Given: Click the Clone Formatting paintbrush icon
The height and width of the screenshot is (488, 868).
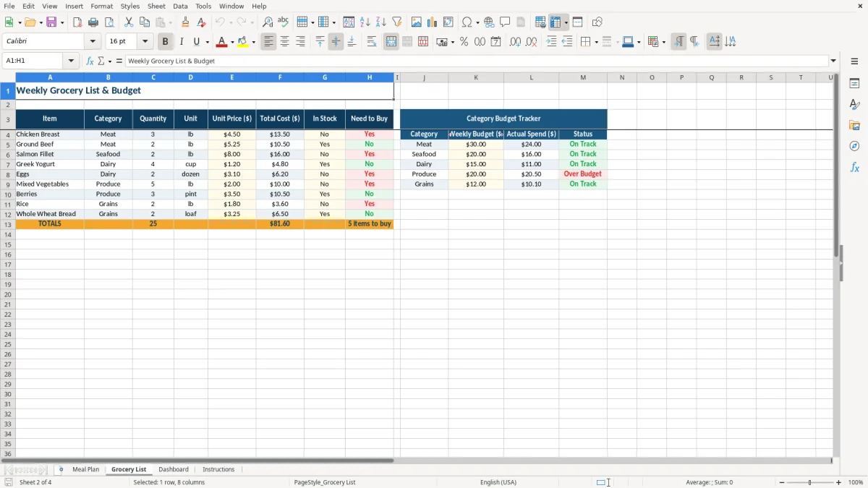Looking at the screenshot, I should pyautogui.click(x=186, y=22).
